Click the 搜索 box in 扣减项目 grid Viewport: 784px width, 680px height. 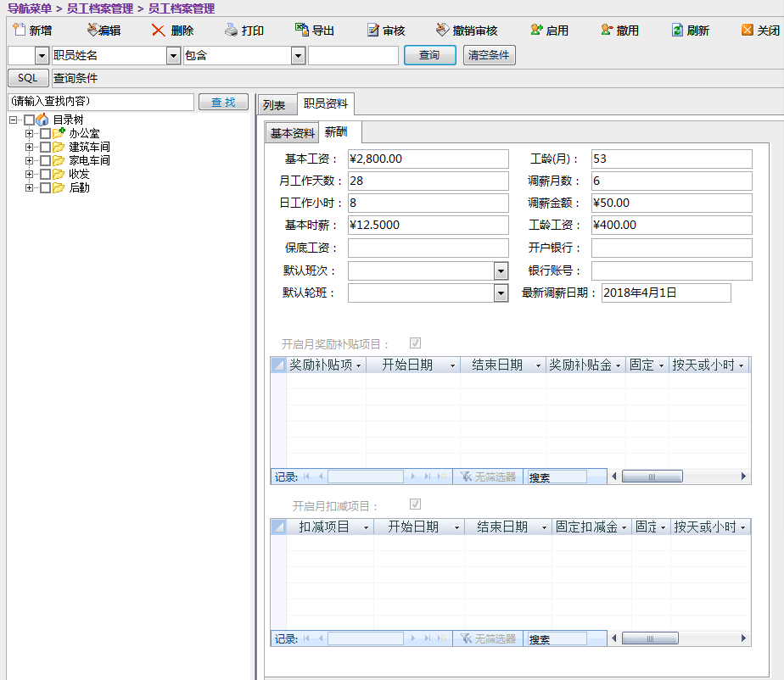pyautogui.click(x=557, y=639)
